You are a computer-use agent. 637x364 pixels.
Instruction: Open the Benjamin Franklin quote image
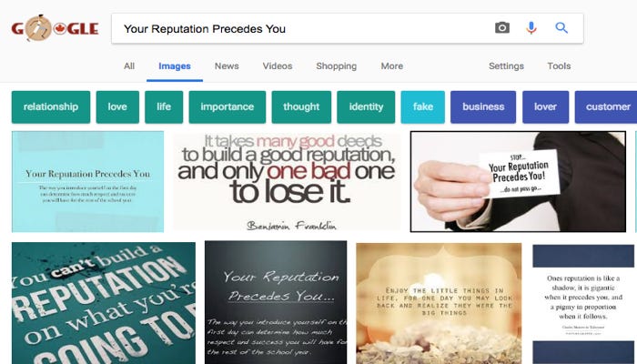(287, 182)
